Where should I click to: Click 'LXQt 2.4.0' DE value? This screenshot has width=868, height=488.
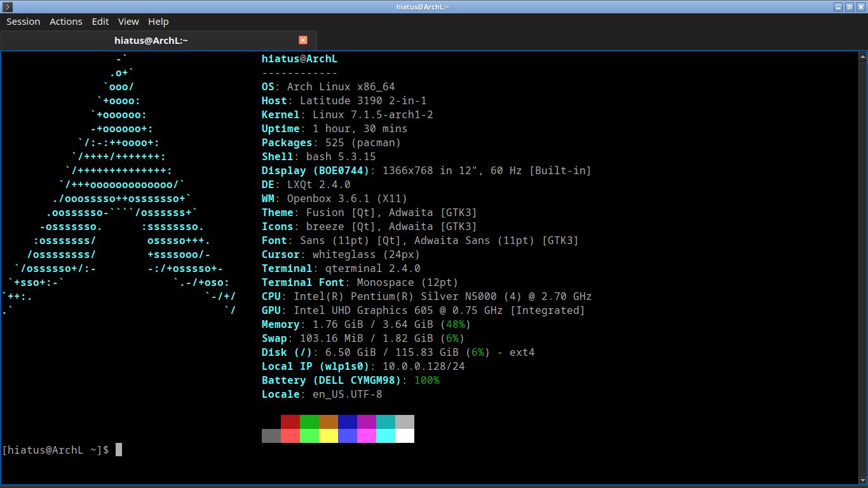click(319, 185)
